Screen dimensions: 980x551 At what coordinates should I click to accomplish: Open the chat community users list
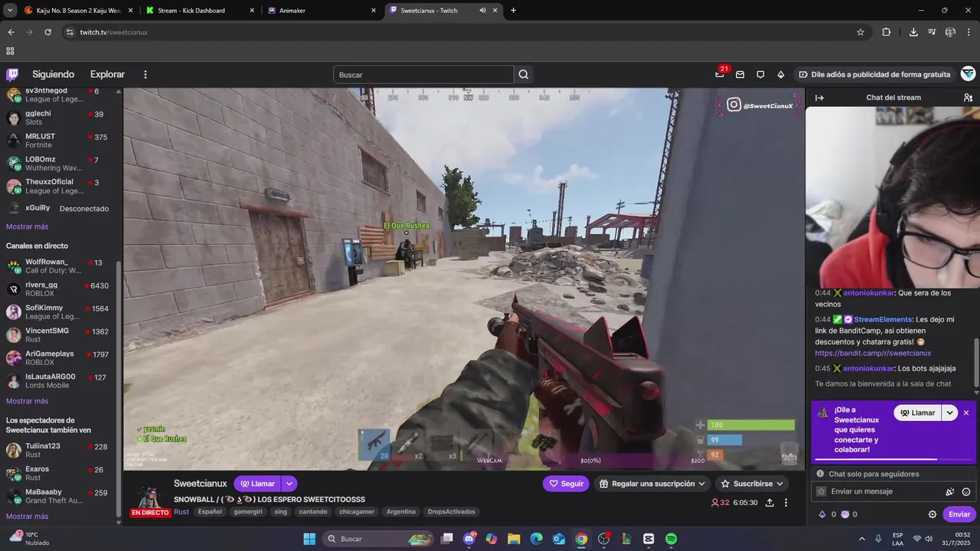pos(968,98)
